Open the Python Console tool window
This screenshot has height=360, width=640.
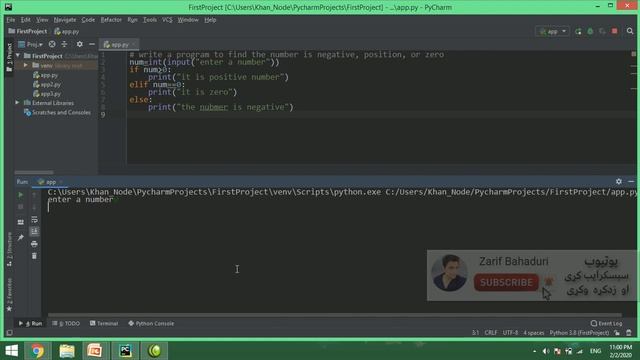click(151, 323)
